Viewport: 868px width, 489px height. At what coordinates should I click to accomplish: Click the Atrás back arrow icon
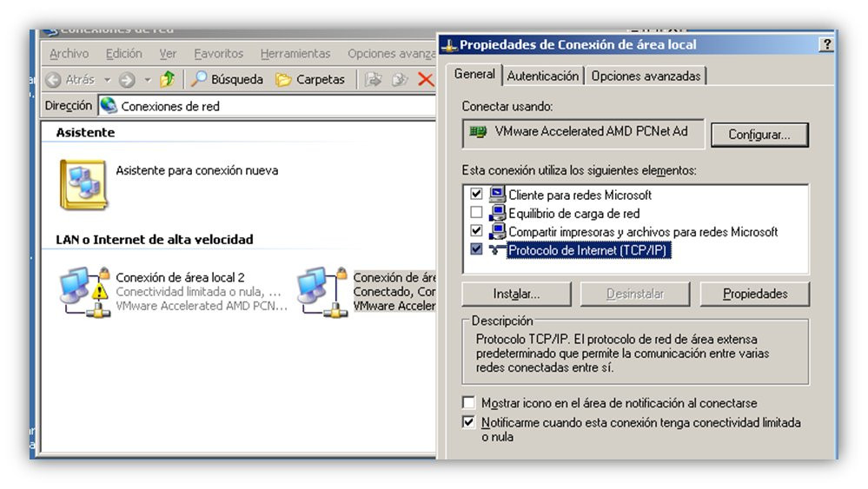[x=54, y=80]
